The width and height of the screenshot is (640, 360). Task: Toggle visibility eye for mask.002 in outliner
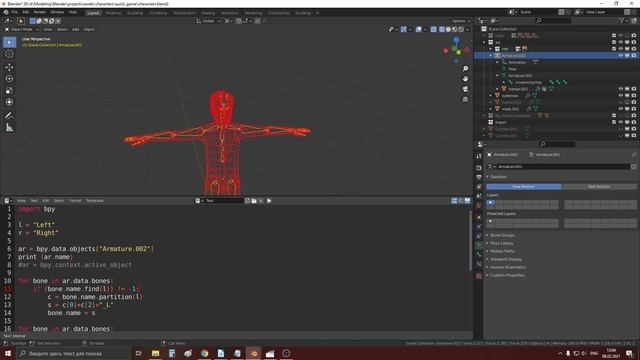[x=620, y=109]
